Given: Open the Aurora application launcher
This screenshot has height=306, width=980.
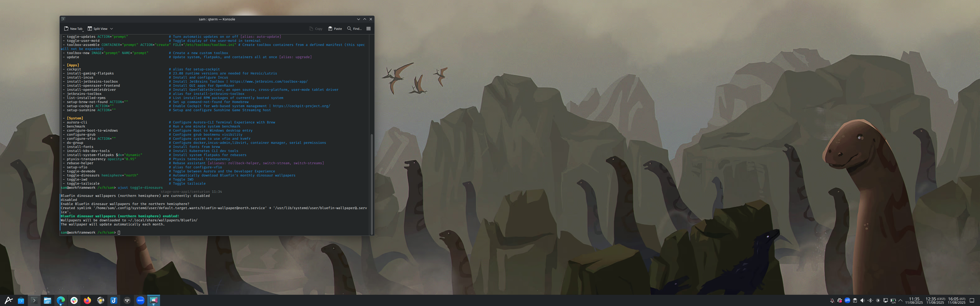Looking at the screenshot, I should 8,300.
